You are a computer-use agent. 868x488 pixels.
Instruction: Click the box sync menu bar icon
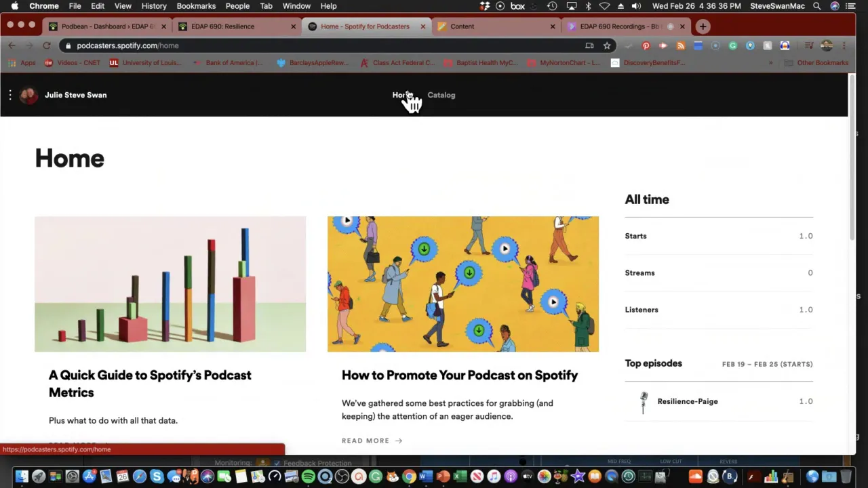[517, 6]
